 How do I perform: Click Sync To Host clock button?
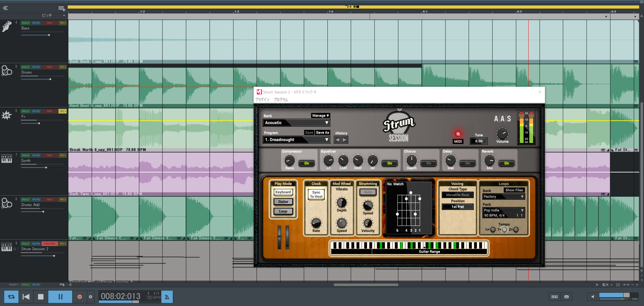[x=316, y=194]
